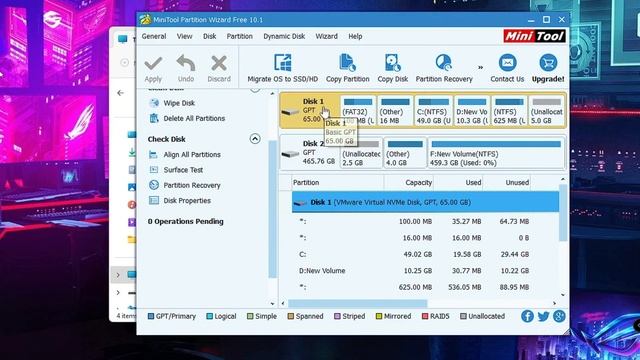Click the Disk Properties icon
640x360 pixels.
pos(154,200)
